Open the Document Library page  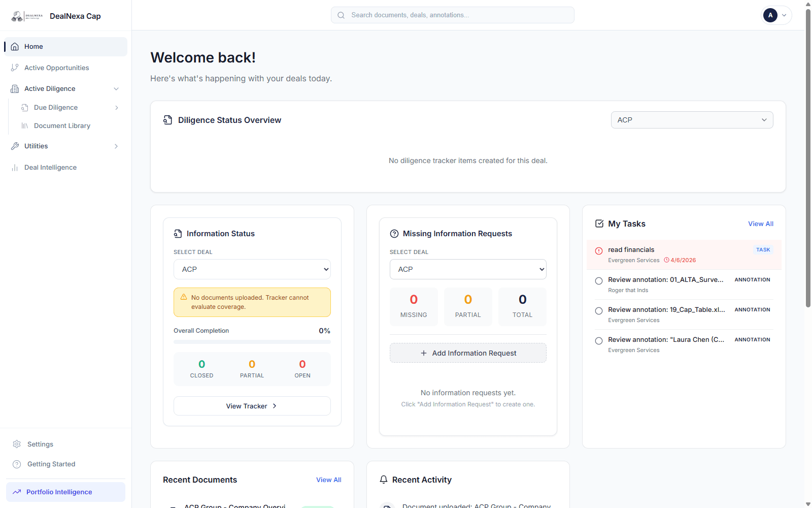[71, 126]
